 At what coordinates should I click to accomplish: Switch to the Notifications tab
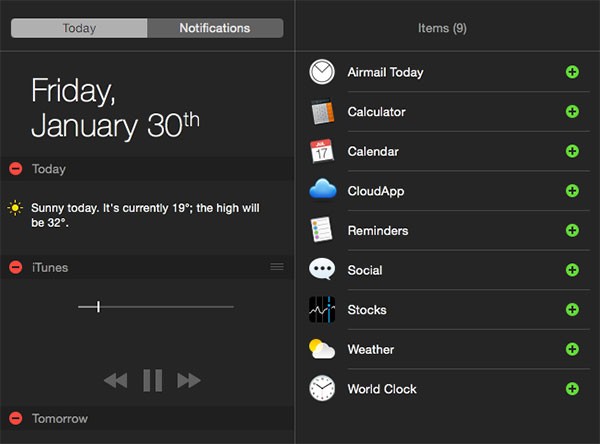[x=215, y=28]
